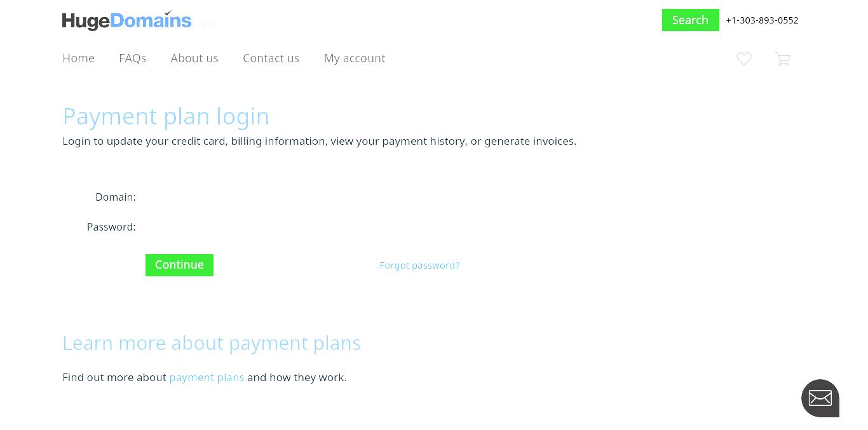Click the Domain field label
This screenshot has height=430, width=868.
click(116, 197)
